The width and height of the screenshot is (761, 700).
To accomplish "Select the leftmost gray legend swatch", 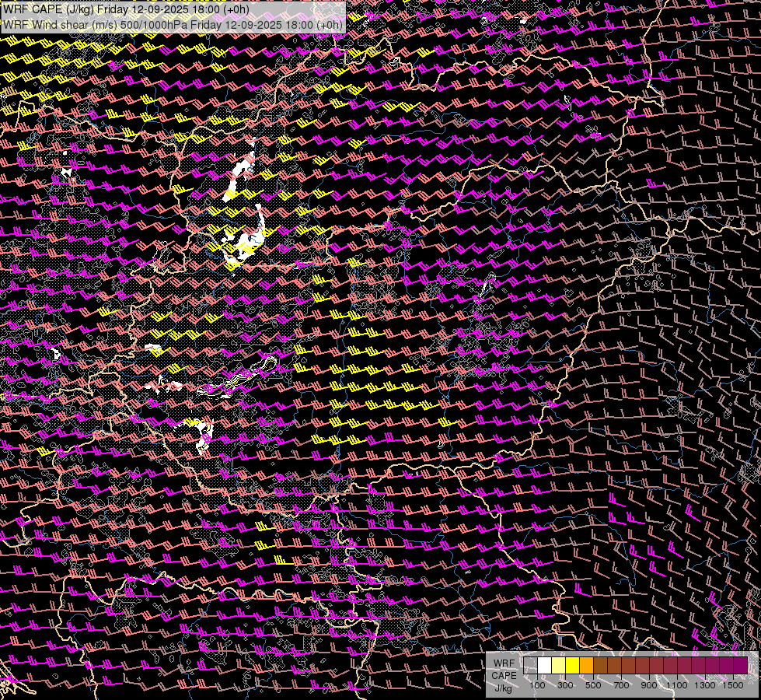I will 530,666.
